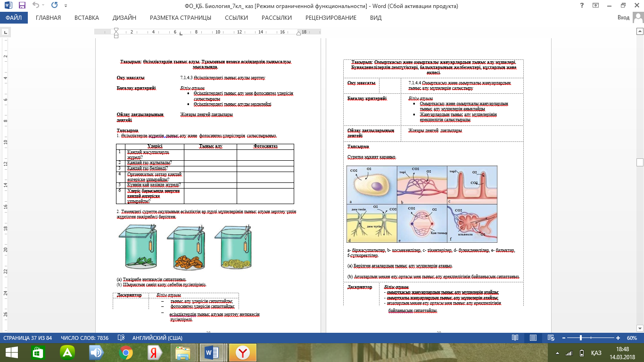644x362 pixels.
Task: Open the Windows Start menu
Action: 11,353
